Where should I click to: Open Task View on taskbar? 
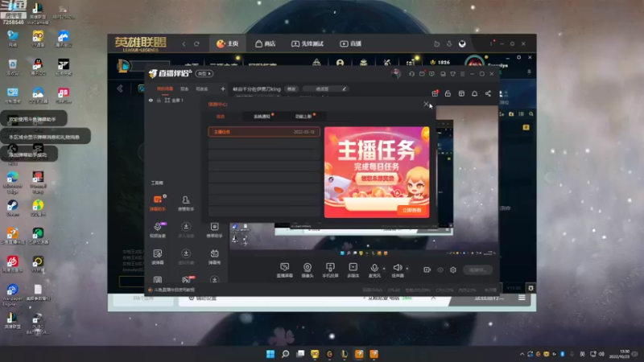click(x=300, y=354)
